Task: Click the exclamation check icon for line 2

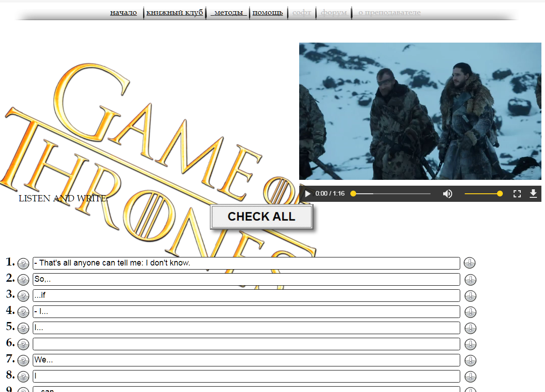Action: pos(471,280)
